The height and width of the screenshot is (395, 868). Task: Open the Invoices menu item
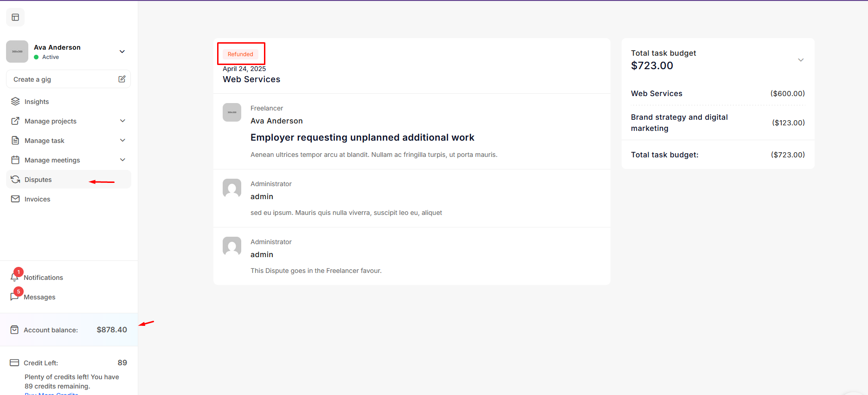(x=37, y=199)
